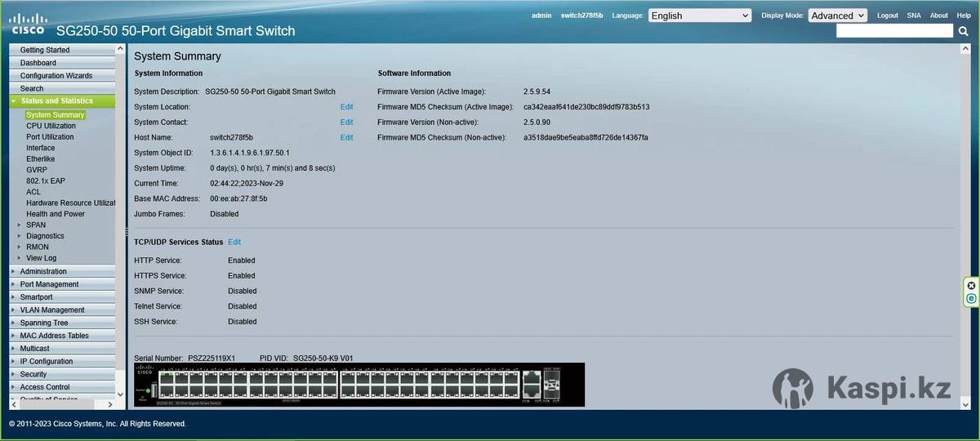Open the SNA link
The height and width of the screenshot is (441, 980).
[914, 16]
